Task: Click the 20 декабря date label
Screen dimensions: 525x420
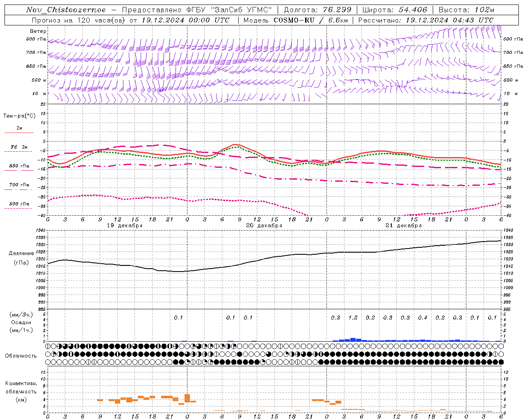Action: point(264,226)
